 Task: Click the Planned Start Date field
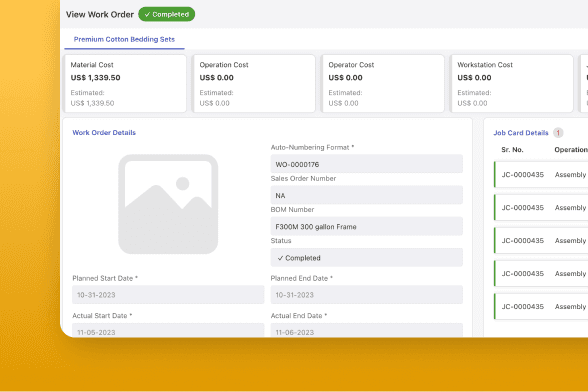point(168,294)
